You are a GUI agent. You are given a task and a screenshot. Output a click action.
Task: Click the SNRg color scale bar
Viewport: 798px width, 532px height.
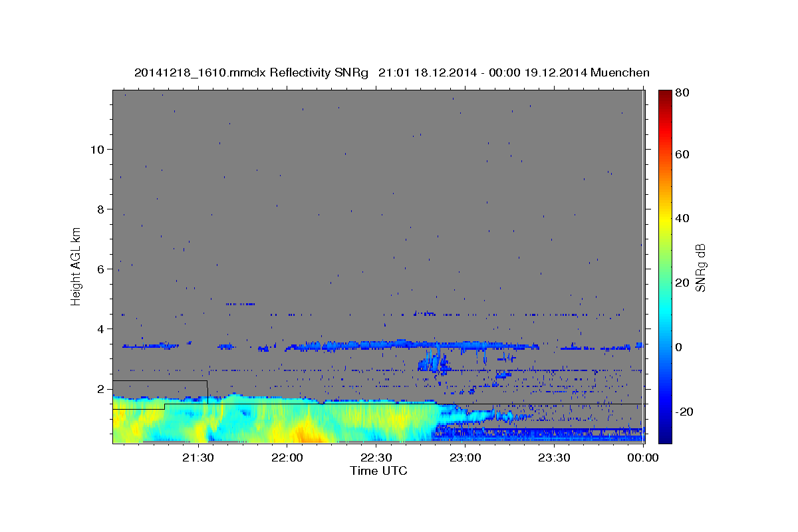click(665, 267)
